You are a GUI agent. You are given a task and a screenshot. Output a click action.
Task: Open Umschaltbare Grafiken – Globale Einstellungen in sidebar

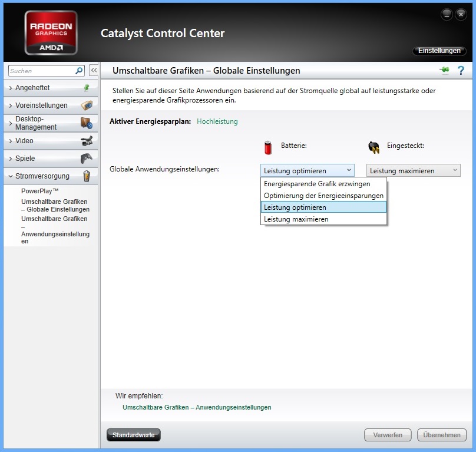click(55, 205)
